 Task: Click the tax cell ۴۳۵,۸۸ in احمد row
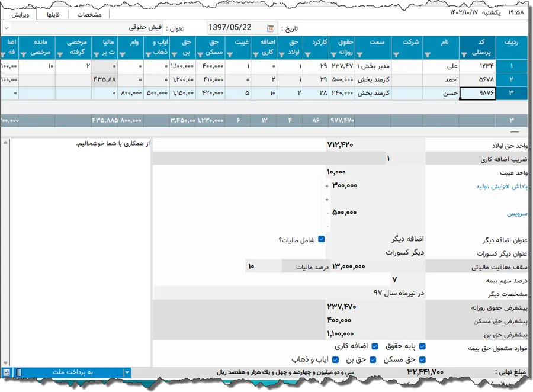point(104,79)
